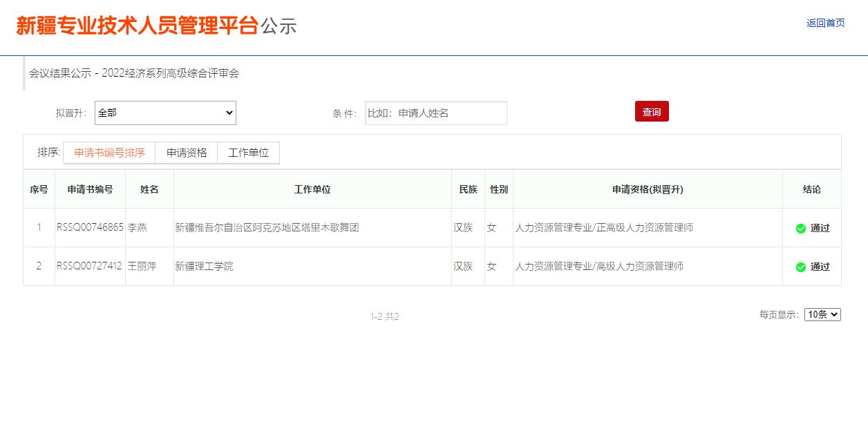Click the 申请资格(拟晋升) column header
The height and width of the screenshot is (431, 868).
point(648,189)
